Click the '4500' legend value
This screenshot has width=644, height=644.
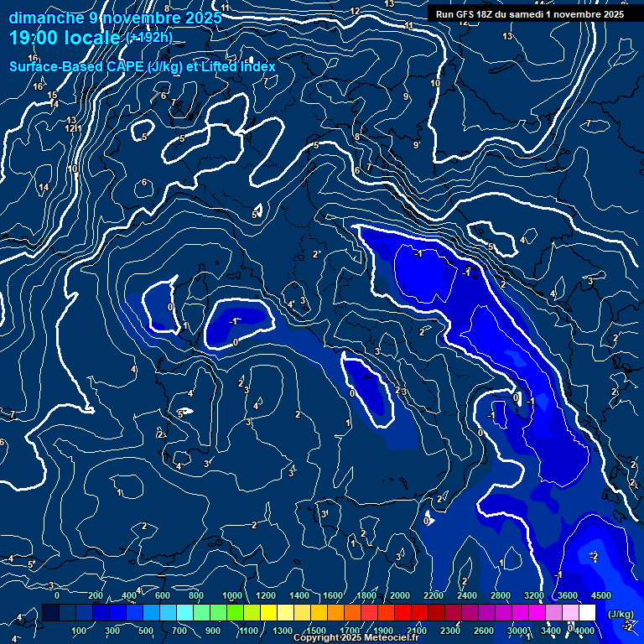coord(601,595)
